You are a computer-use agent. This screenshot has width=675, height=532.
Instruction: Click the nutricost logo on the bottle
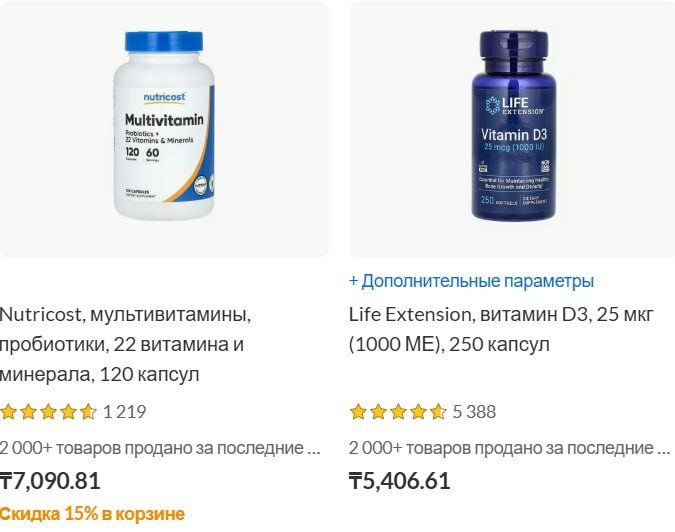(164, 97)
